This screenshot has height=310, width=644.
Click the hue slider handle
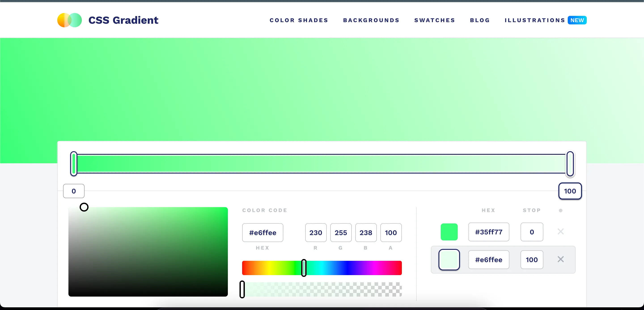click(304, 268)
